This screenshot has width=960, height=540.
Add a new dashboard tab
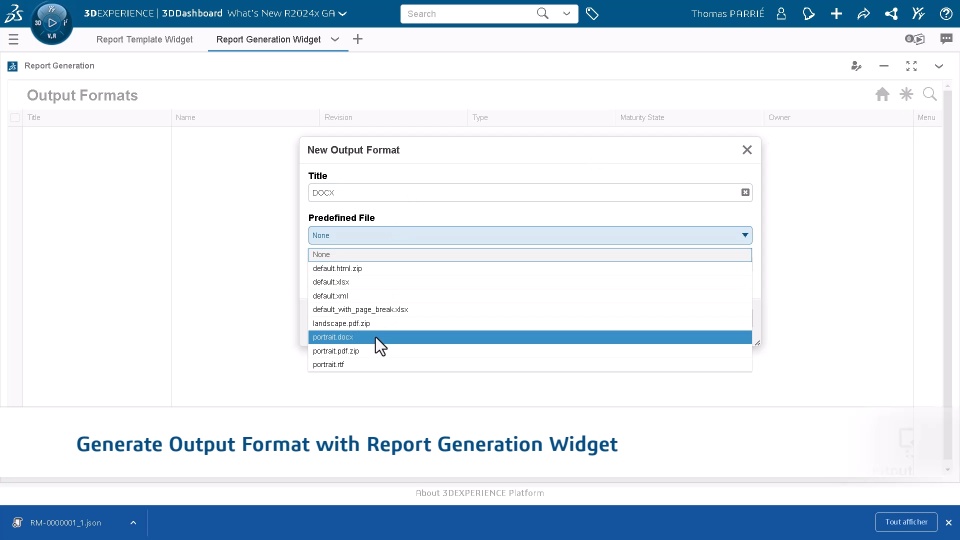coord(358,39)
